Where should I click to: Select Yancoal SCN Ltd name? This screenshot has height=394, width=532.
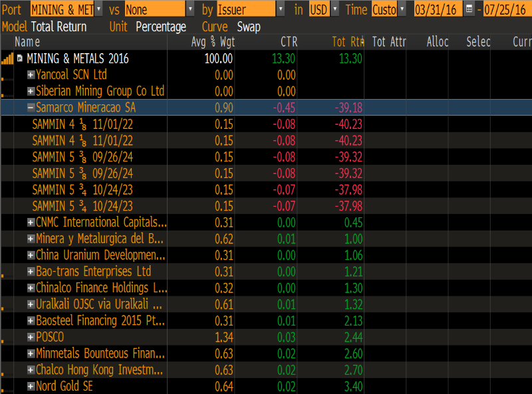[71, 74]
